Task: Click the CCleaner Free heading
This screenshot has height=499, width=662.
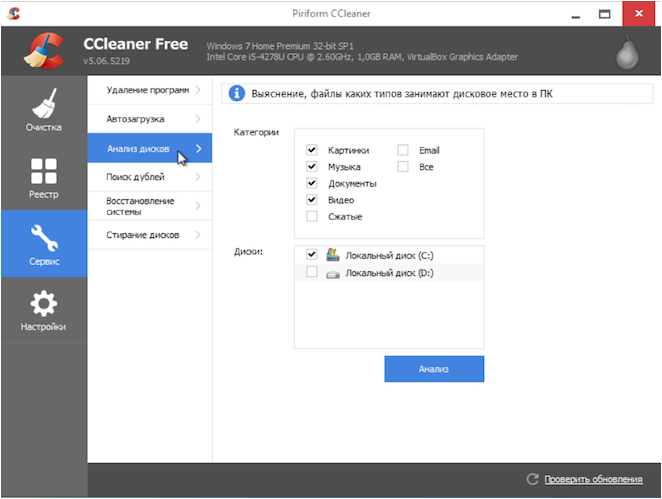Action: pos(136,44)
